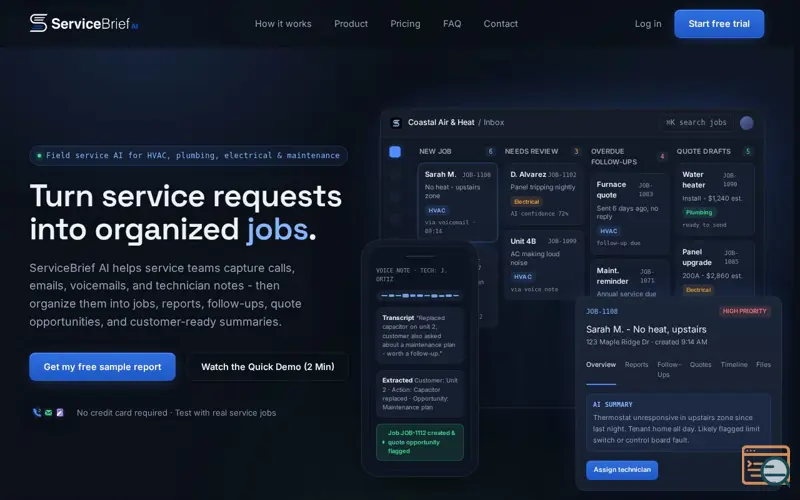Image resolution: width=800 pixels, height=500 pixels.
Task: Switch to the Files tab
Action: point(763,365)
